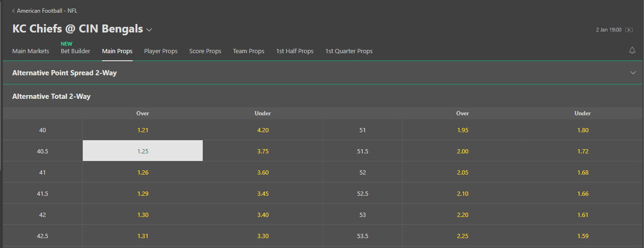The width and height of the screenshot is (644, 248).
Task: Switch to 1st Half Props tab
Action: [x=295, y=51]
